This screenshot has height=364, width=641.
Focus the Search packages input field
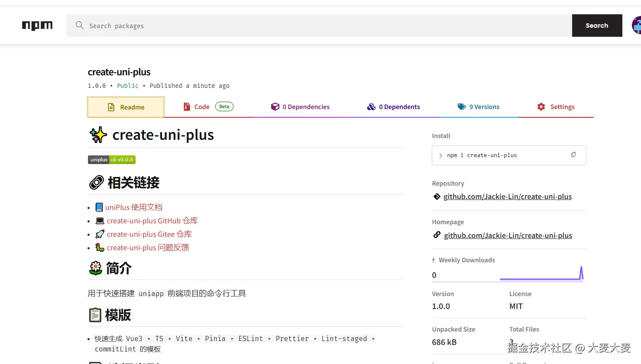(x=319, y=26)
